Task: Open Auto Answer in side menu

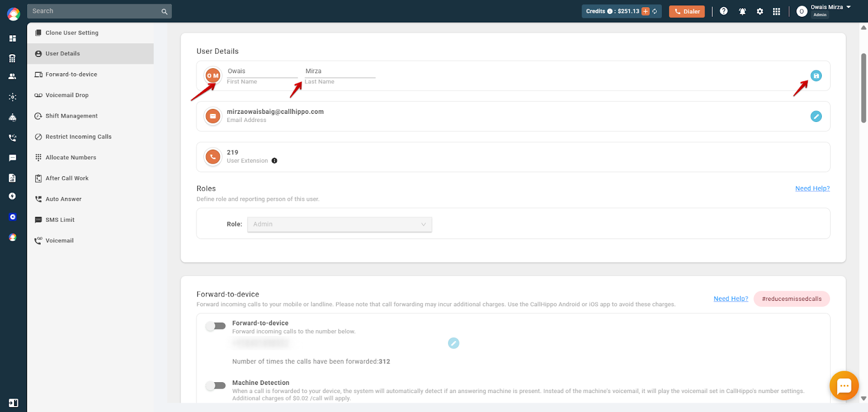Action: click(x=91, y=199)
